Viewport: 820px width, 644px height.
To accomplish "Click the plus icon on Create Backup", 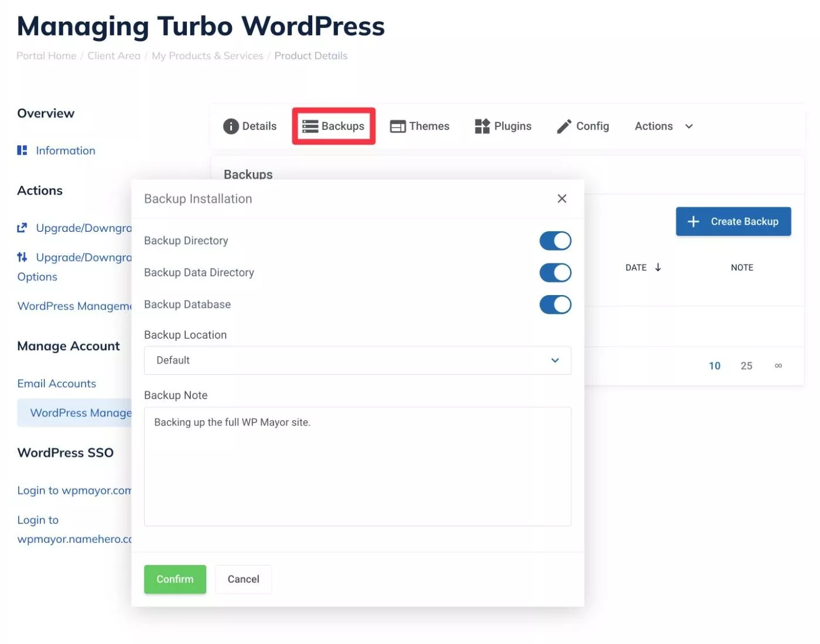I will tap(693, 221).
